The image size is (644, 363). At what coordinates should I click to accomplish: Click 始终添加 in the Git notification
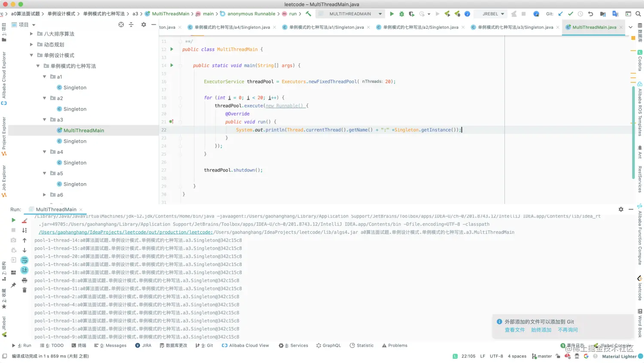[x=541, y=330]
